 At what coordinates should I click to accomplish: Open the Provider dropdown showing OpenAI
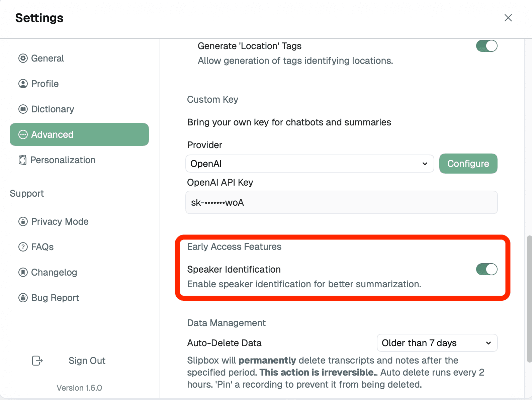(310, 164)
